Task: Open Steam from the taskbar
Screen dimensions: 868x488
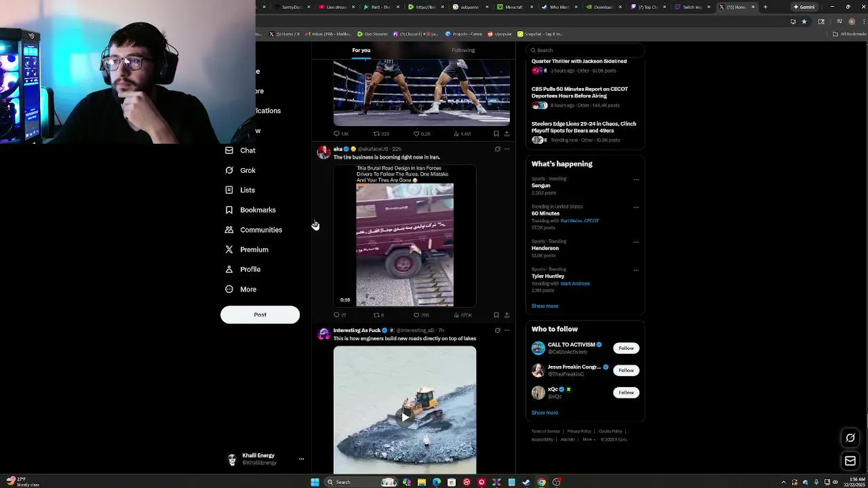Action: (526, 482)
